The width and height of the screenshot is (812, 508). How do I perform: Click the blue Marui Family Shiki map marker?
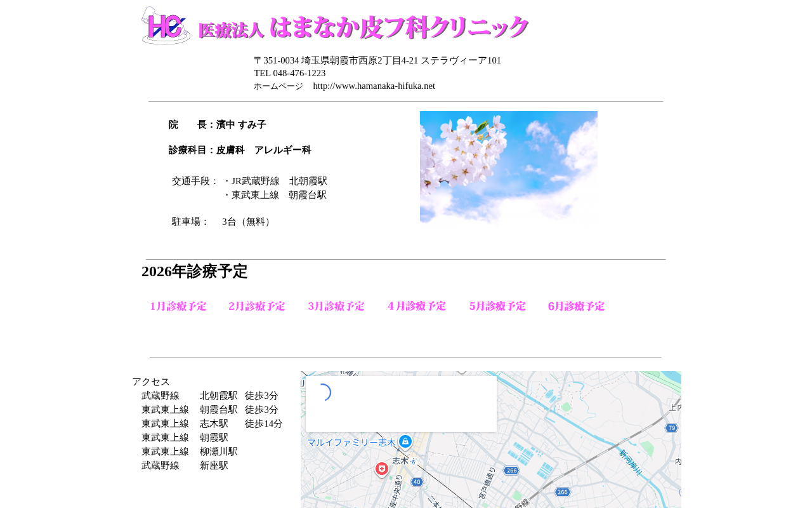coord(405,442)
